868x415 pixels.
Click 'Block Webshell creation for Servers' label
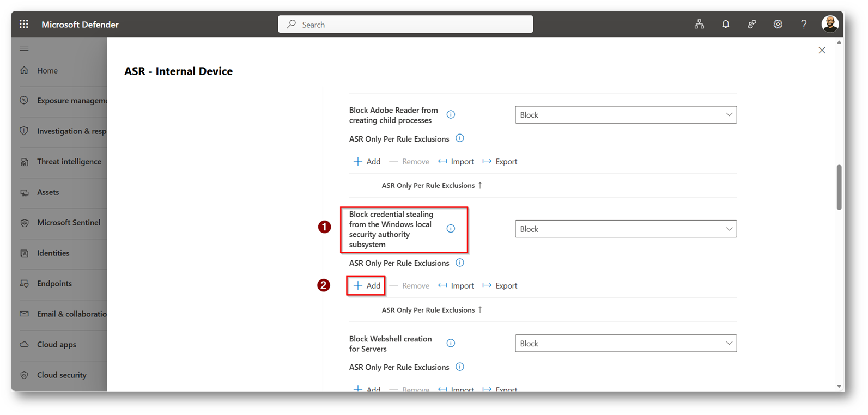(391, 344)
